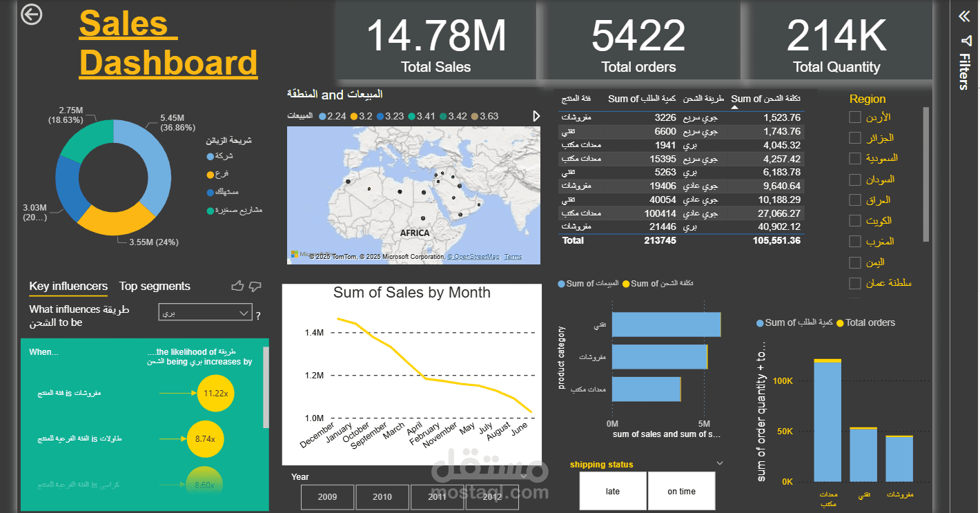Click the thumbs down feedback icon

click(254, 285)
